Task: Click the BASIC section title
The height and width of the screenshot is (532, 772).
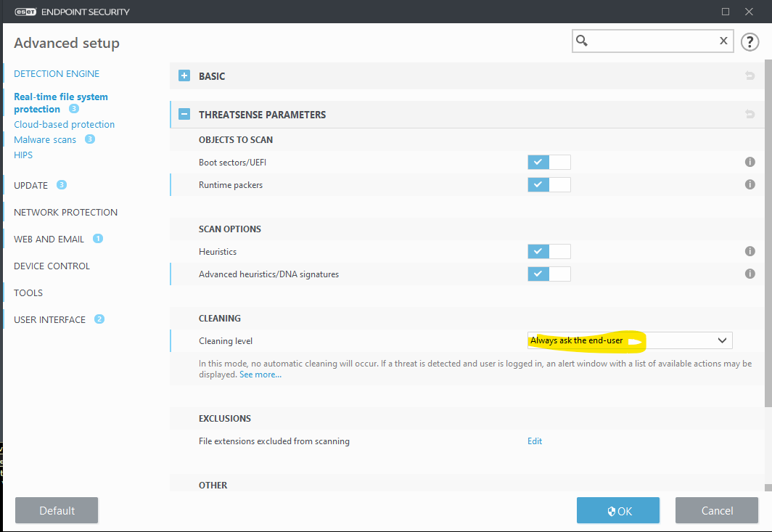Action: pos(212,76)
